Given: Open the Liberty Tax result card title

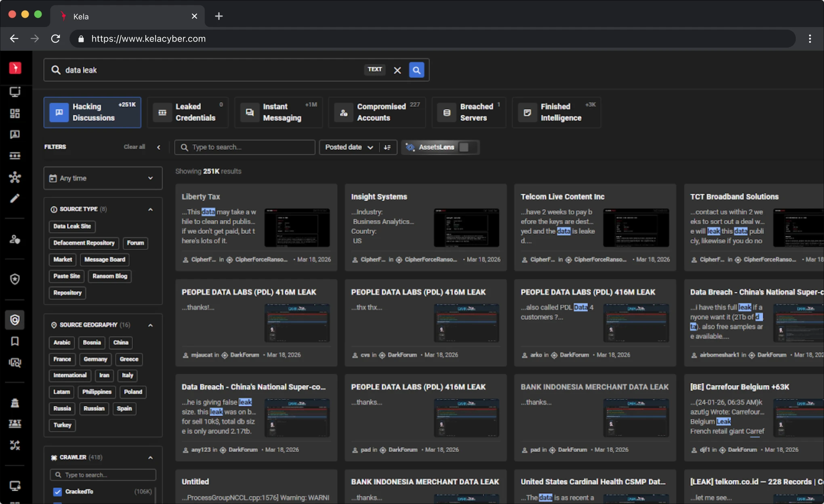Looking at the screenshot, I should [x=201, y=197].
